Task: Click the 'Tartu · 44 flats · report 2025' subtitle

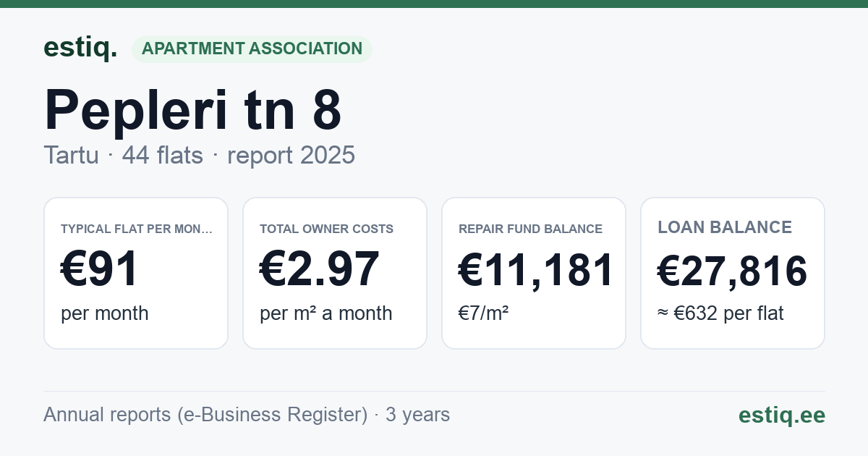Action: [x=199, y=155]
